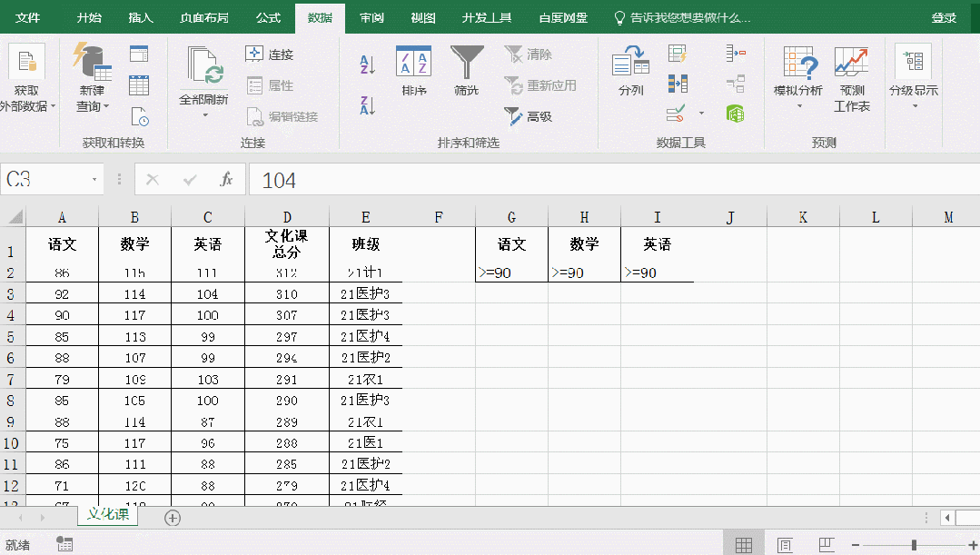Switch to the Review tab
Viewport: 980px width, 555px height.
[x=371, y=17]
